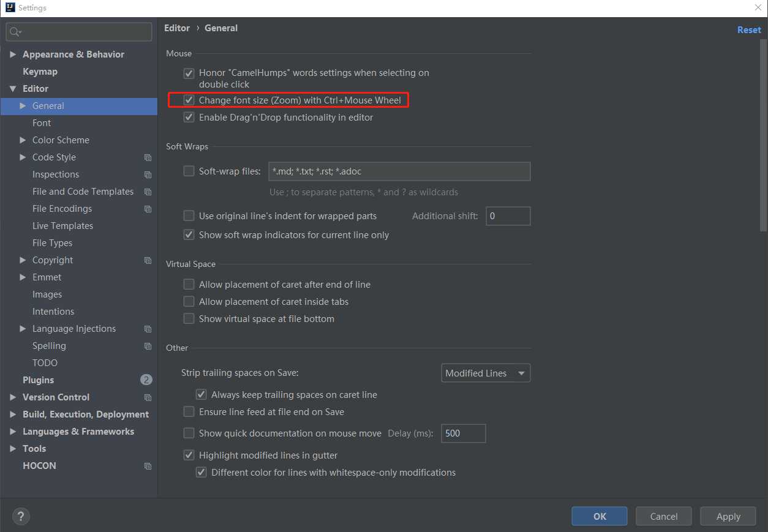The height and width of the screenshot is (532, 768).
Task: Enable Allow placement of caret after end of line
Action: coord(189,285)
